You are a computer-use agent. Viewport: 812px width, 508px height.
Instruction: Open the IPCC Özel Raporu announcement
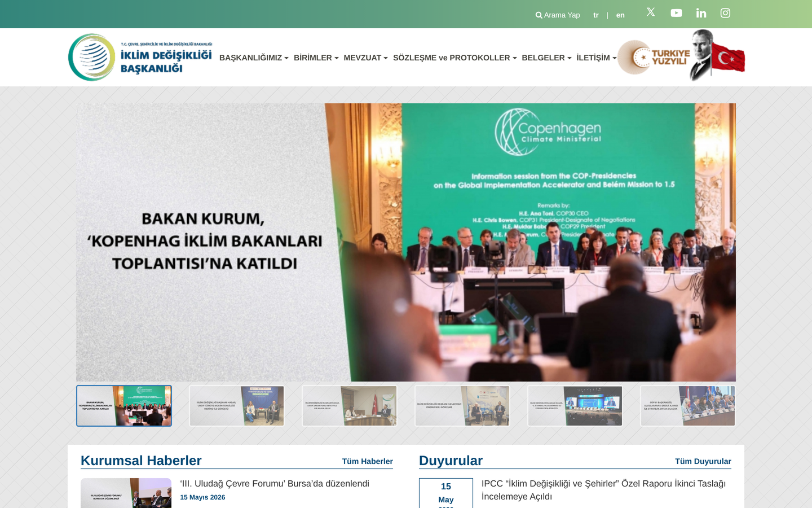(603, 490)
